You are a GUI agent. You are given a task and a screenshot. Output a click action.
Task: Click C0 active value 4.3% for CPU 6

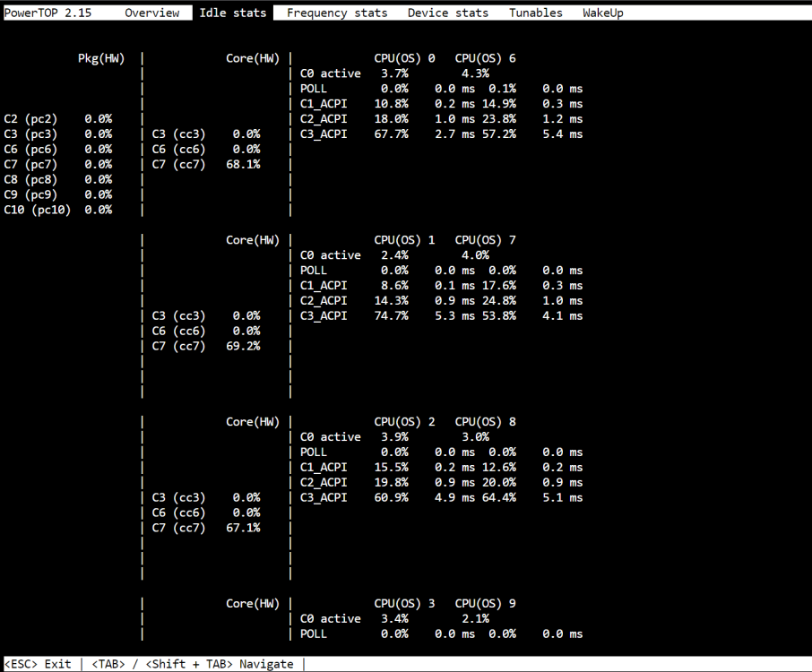click(475, 73)
